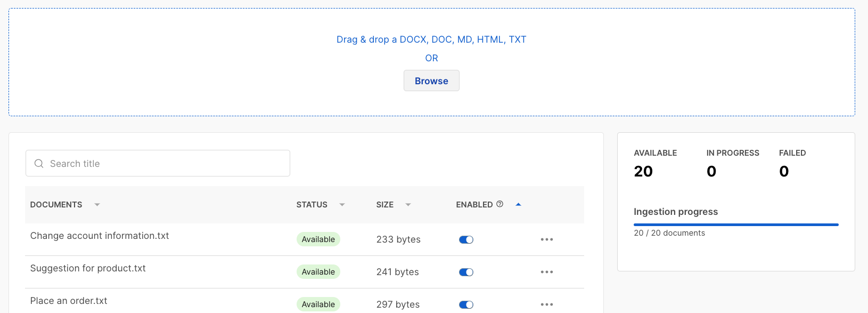Click the Drag & drop file types text
The width and height of the screenshot is (868, 313).
431,39
